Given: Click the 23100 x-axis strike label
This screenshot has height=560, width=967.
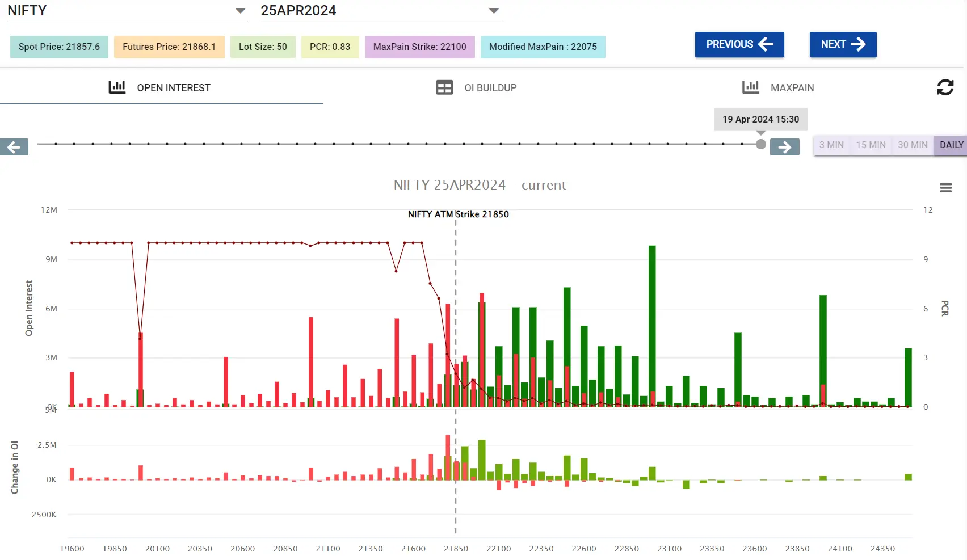Looking at the screenshot, I should [x=669, y=549].
